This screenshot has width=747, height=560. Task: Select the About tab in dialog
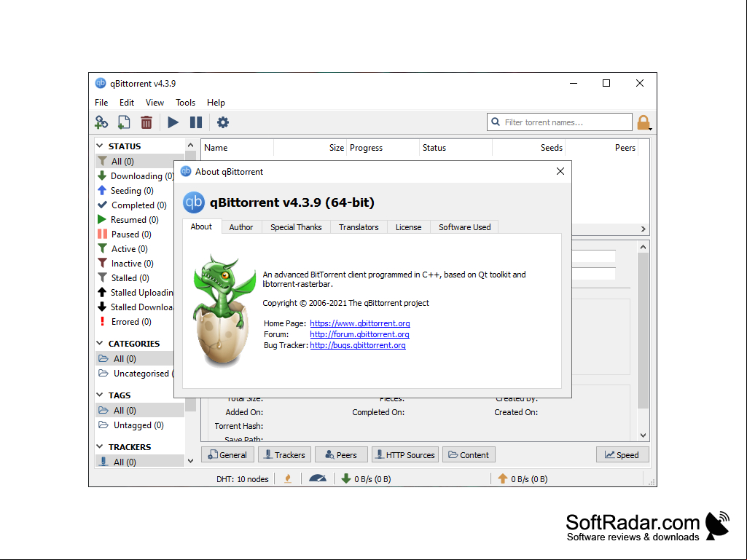[x=201, y=226]
